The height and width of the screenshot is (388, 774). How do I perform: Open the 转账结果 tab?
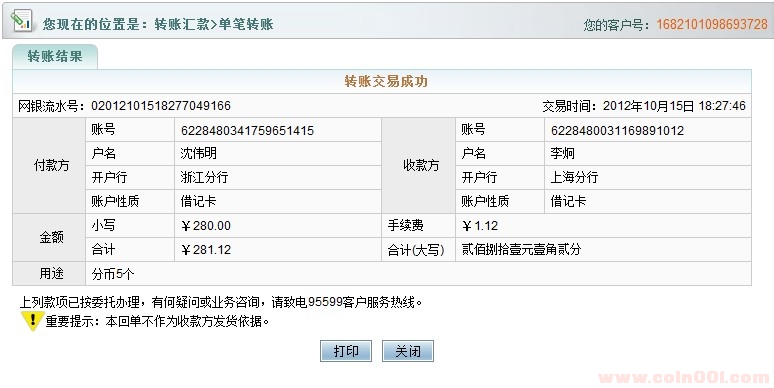pyautogui.click(x=55, y=56)
